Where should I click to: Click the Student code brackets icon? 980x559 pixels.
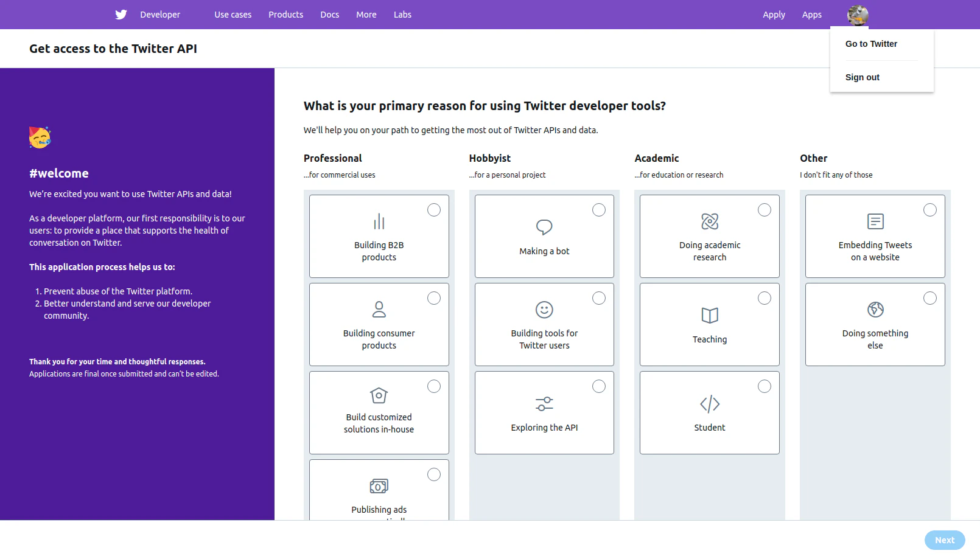tap(710, 404)
